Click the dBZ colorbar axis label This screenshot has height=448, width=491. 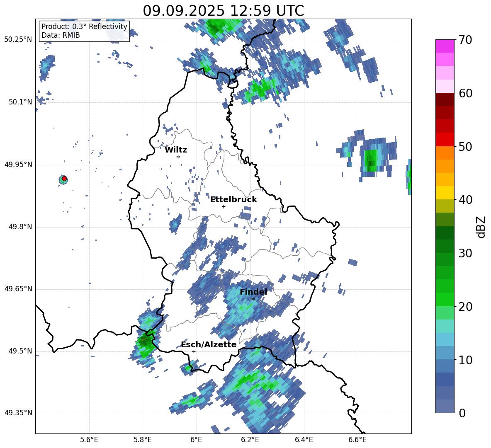(x=481, y=227)
